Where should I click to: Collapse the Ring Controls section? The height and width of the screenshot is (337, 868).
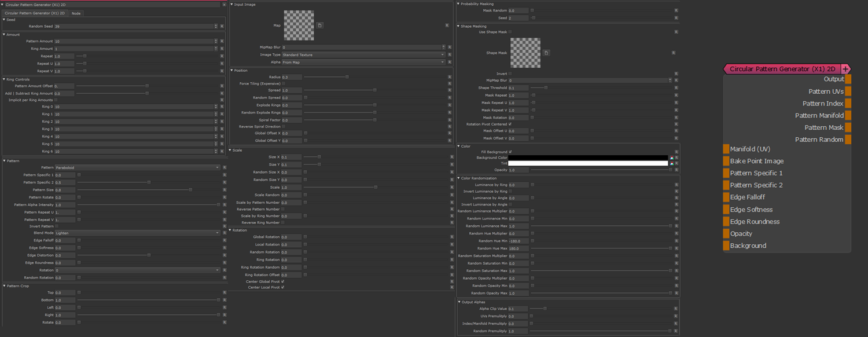[x=4, y=79]
